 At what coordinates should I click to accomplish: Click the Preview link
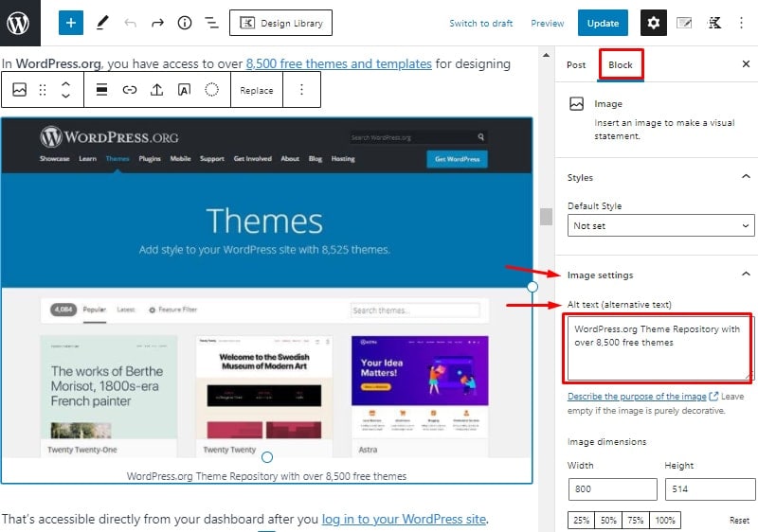[x=548, y=23]
